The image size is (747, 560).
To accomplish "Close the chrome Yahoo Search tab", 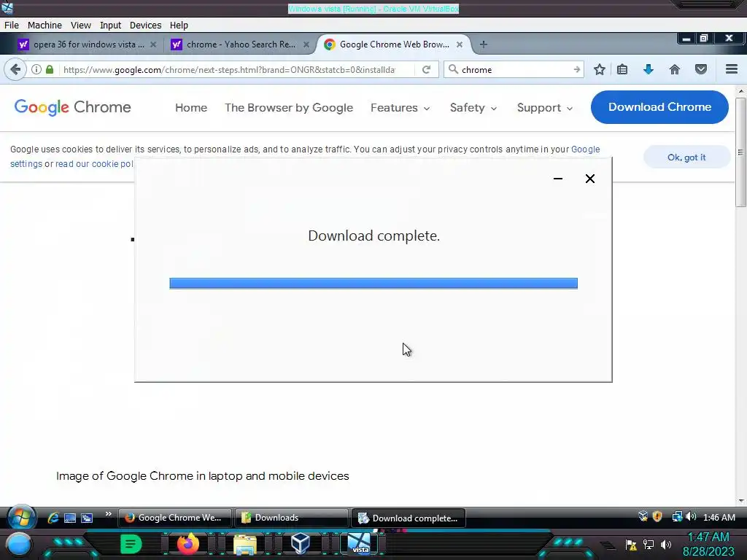I will pos(306,44).
